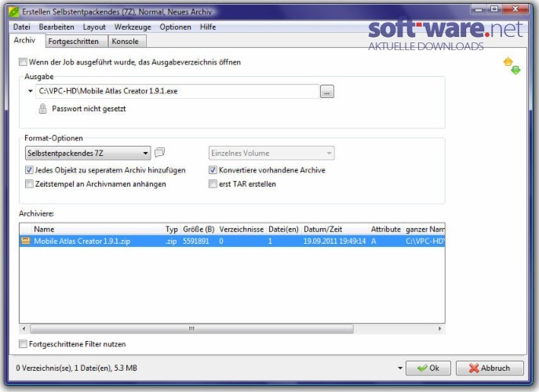Sort by the Datum/Zeit column header

335,229
